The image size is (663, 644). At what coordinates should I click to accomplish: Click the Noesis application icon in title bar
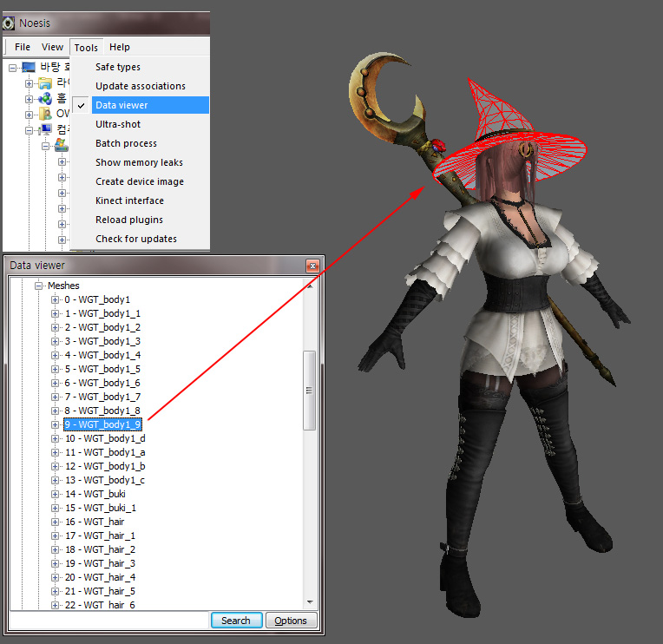point(9,23)
